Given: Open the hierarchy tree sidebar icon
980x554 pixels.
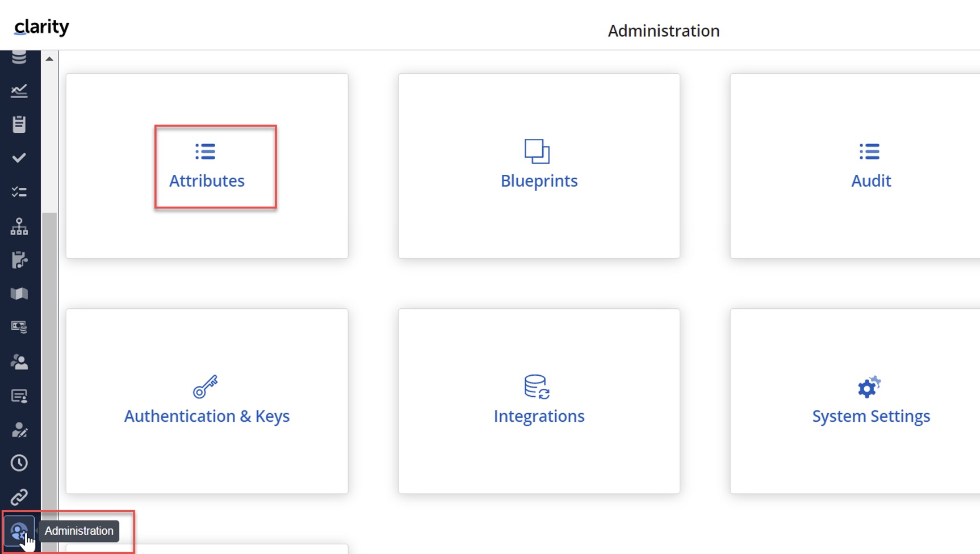Looking at the screenshot, I should (x=19, y=226).
